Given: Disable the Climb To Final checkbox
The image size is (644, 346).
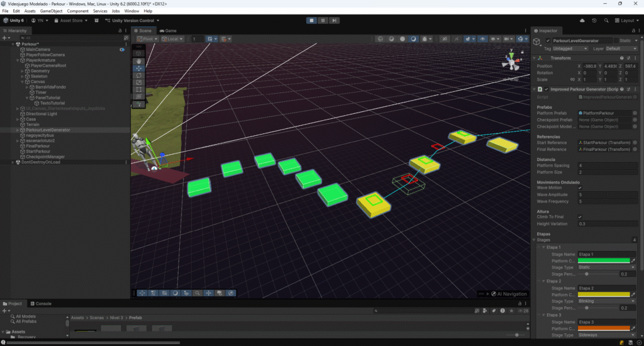Looking at the screenshot, I should click(580, 216).
